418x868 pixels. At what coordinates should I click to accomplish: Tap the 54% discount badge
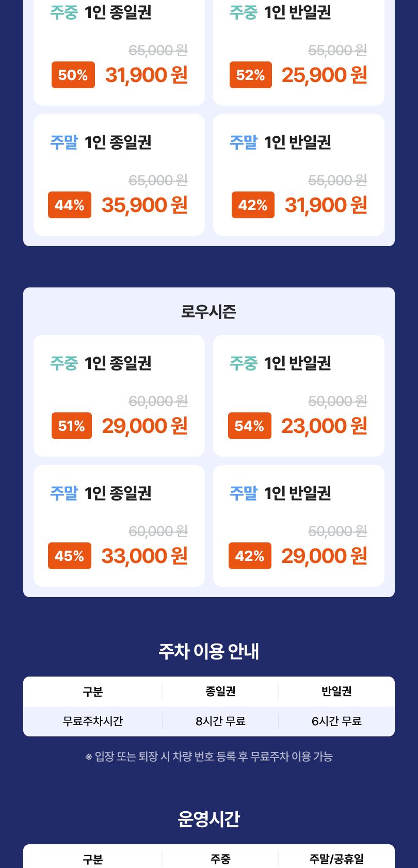250,426
